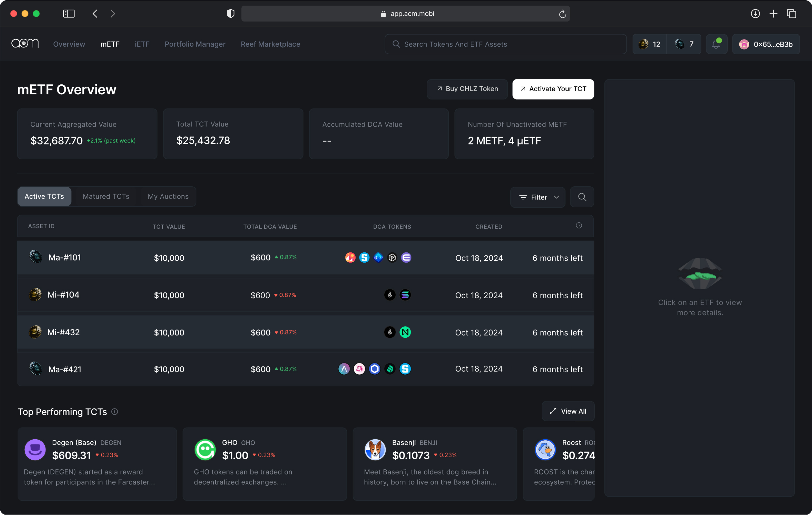Viewport: 812px width, 515px height.
Task: Click the clock icon in table header
Action: click(579, 226)
